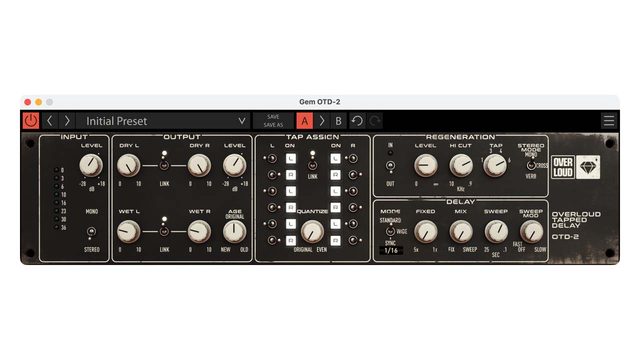640x360 pixels.
Task: Click the undo arrow icon
Action: tap(357, 121)
